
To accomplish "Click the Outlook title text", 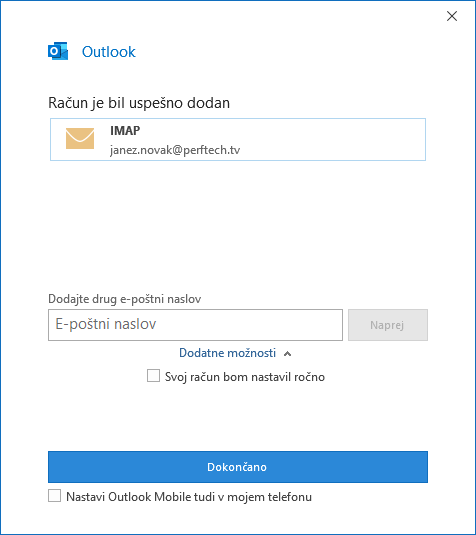I will pos(109,52).
